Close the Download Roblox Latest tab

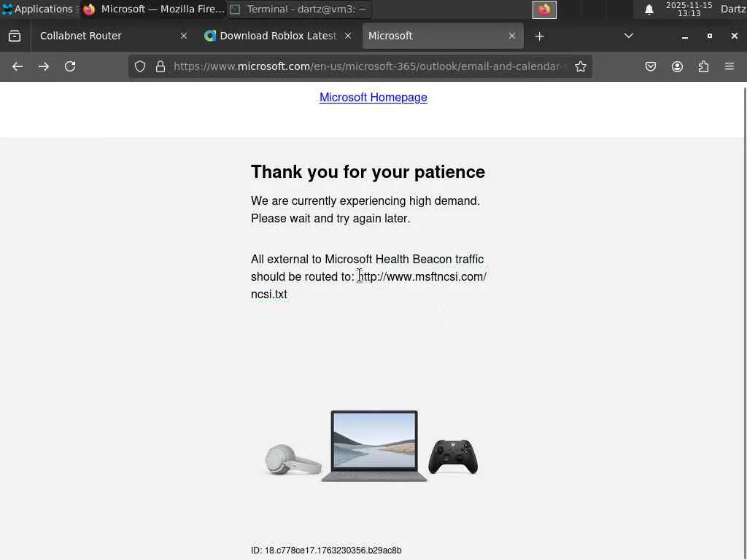(x=348, y=36)
